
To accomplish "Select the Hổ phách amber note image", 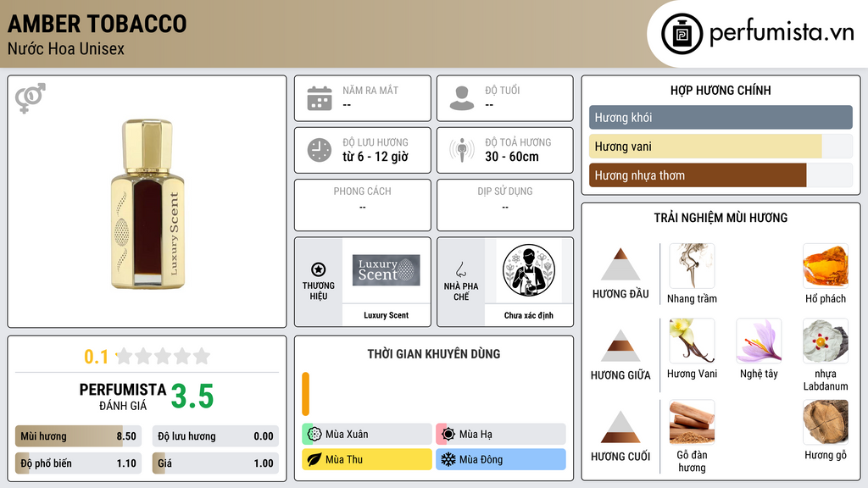I will 826,266.
